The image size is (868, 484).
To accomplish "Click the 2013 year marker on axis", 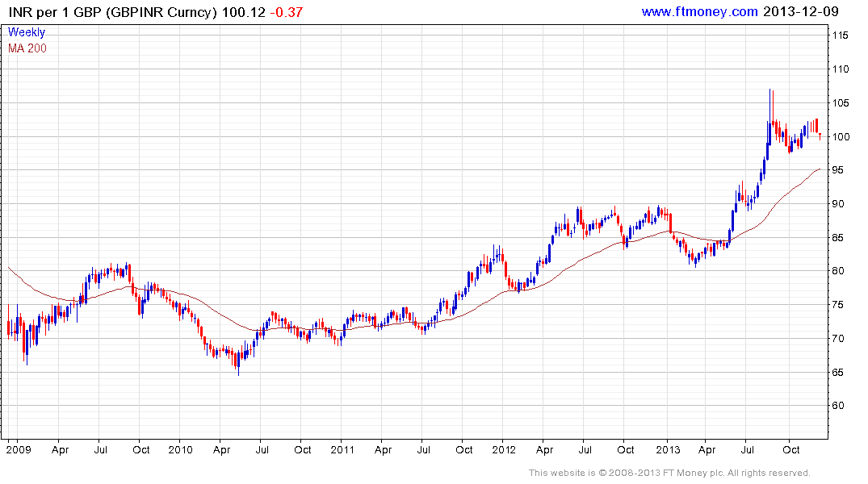I will pos(668,449).
